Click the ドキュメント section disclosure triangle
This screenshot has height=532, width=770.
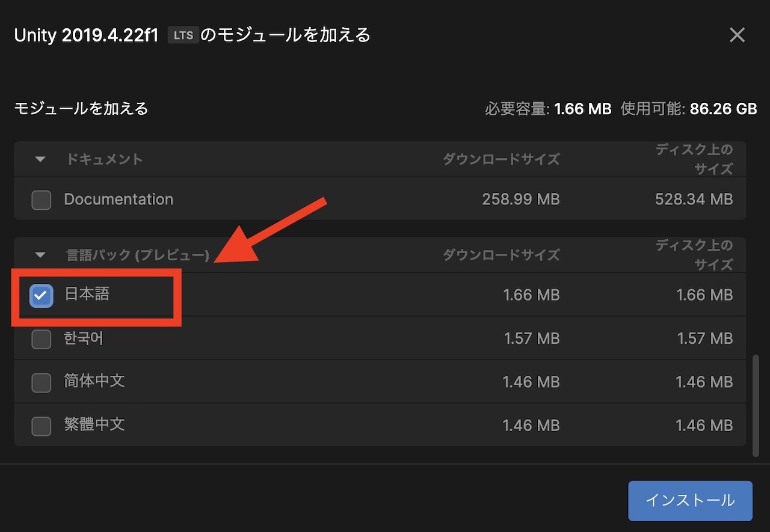(x=39, y=159)
